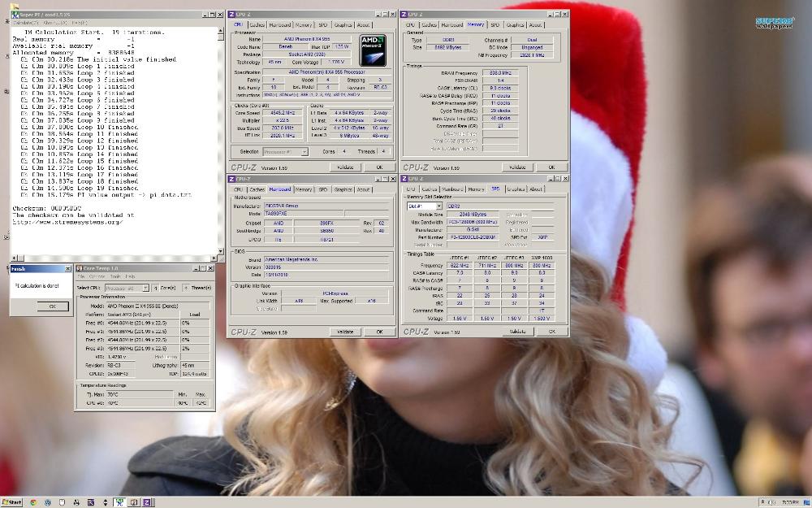812x508 pixels.
Task: Click the VID value 1.4750 v in Core Temp
Action: click(x=120, y=357)
